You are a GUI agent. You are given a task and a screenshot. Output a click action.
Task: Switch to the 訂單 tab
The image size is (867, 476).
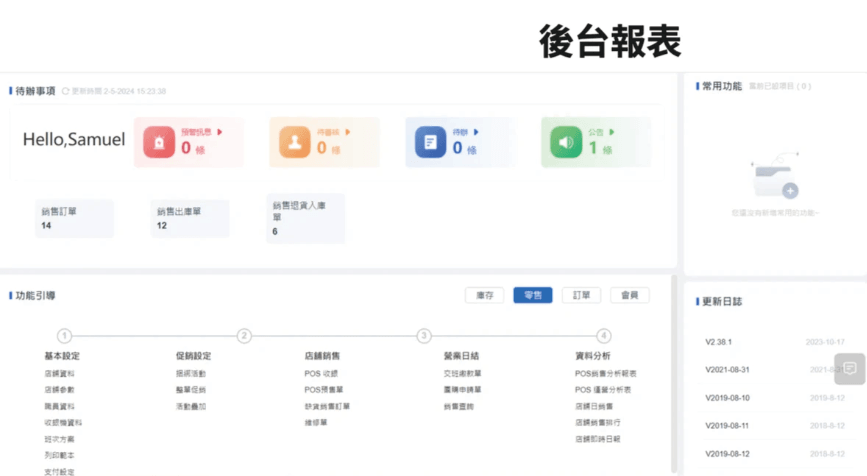pyautogui.click(x=581, y=295)
